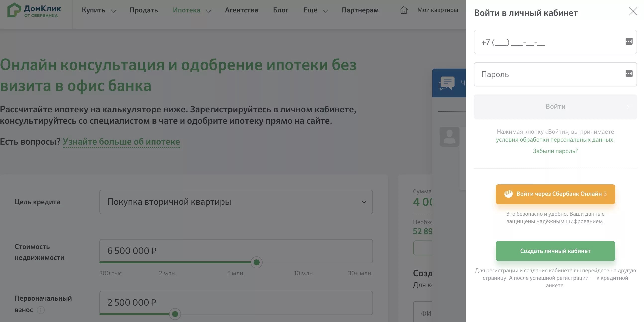Close the login panel with X
644x322 pixels.
[633, 11]
